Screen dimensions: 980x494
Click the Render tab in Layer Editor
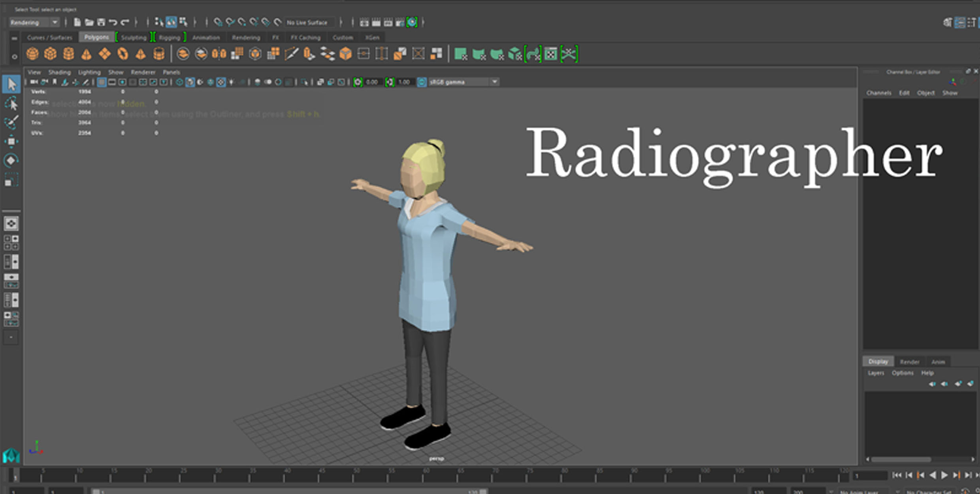click(909, 362)
